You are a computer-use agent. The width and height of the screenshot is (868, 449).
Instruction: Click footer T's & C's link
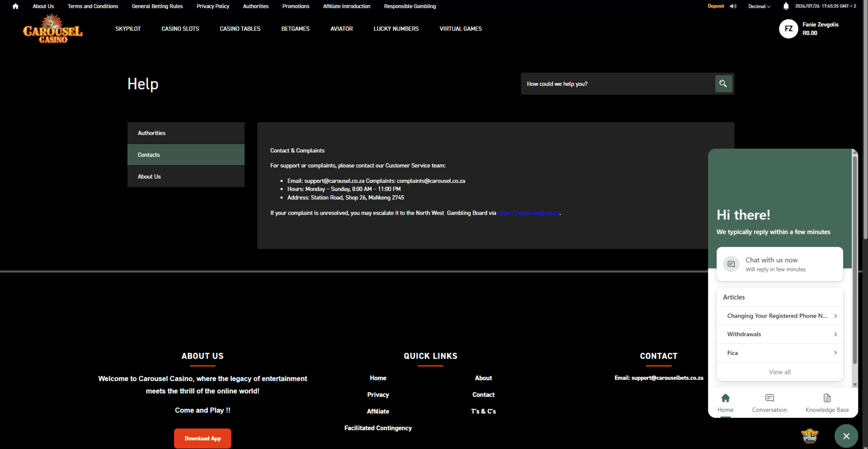(x=483, y=412)
